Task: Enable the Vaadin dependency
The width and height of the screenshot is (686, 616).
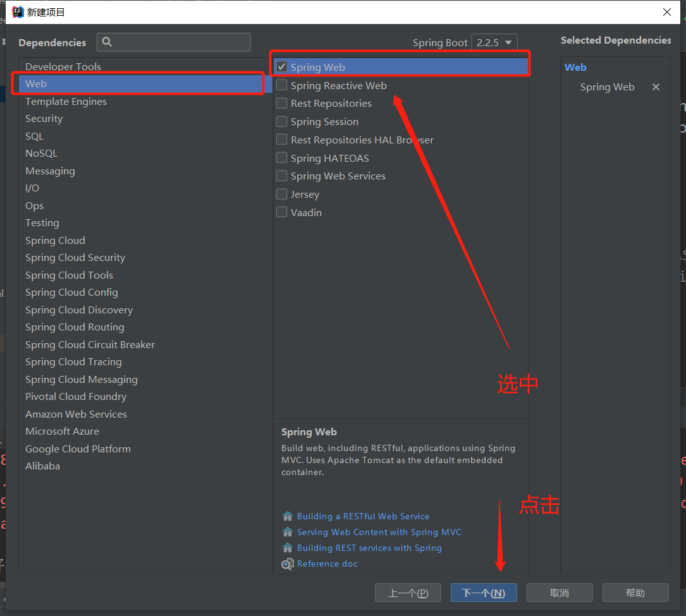Action: (x=282, y=212)
